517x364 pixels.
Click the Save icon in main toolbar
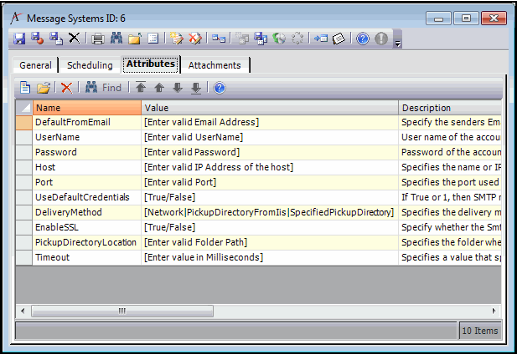coord(19,39)
